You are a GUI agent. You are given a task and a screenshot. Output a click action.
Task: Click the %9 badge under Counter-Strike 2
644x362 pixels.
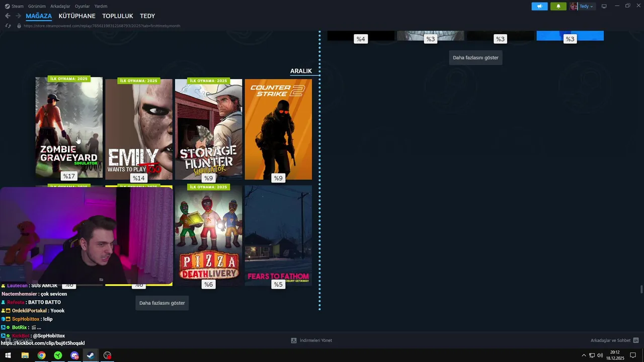point(278,178)
